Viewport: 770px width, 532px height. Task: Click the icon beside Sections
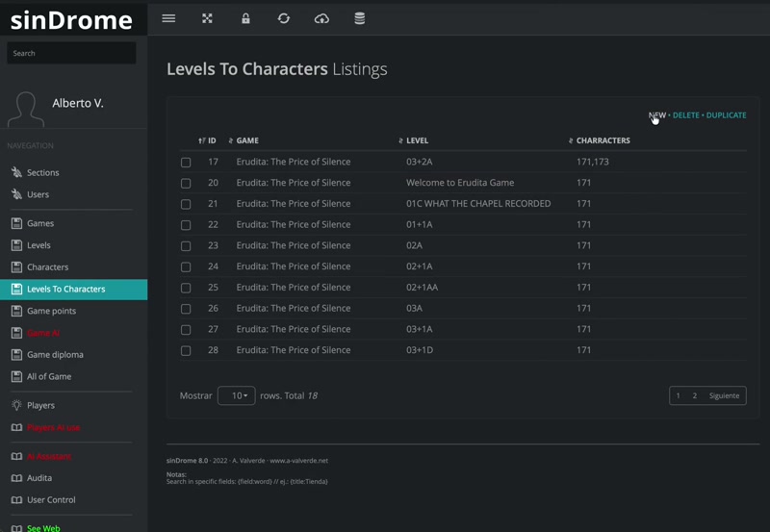16,172
